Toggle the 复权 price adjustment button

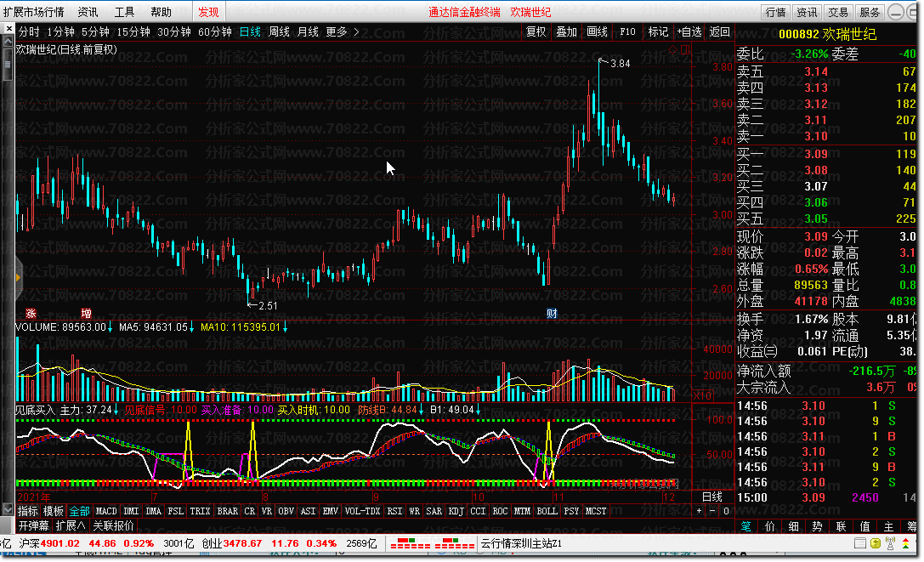tap(536, 31)
